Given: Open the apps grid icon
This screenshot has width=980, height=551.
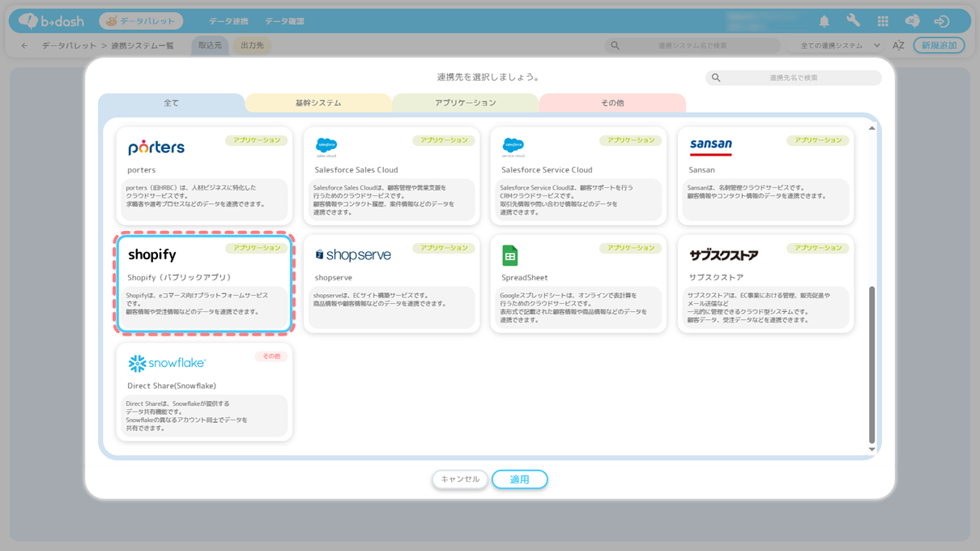Looking at the screenshot, I should [x=883, y=21].
